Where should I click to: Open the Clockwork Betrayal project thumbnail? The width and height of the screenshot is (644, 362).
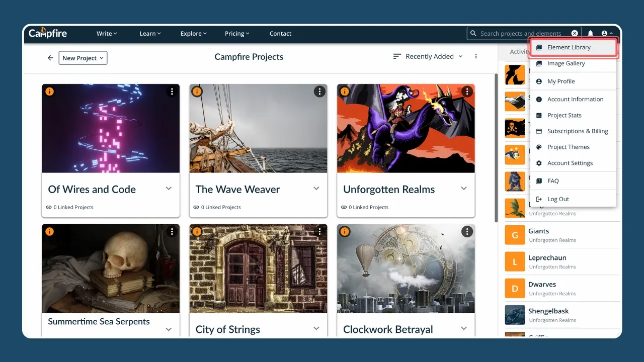coord(406,268)
